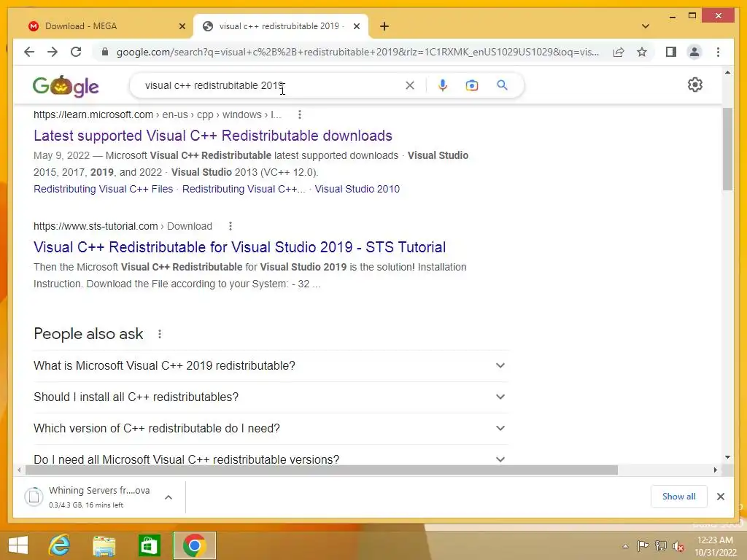This screenshot has height=560, width=747.
Task: Submit search with the magnifier icon
Action: (502, 85)
